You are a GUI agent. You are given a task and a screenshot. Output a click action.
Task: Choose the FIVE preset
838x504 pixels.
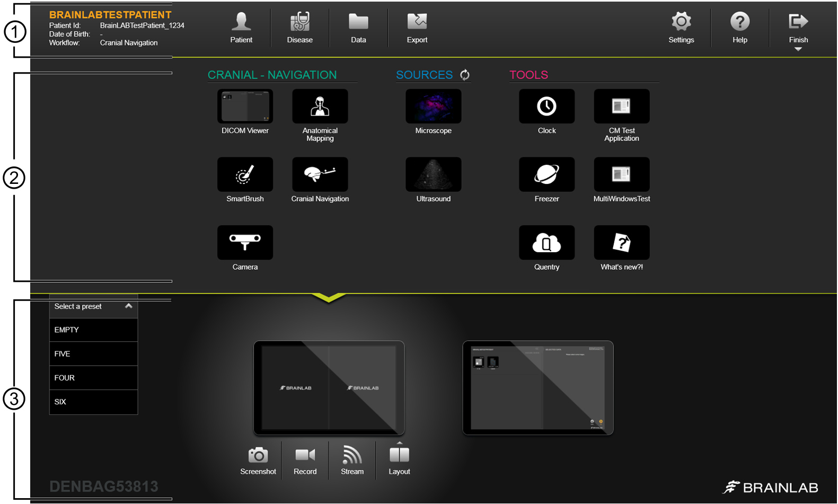93,354
